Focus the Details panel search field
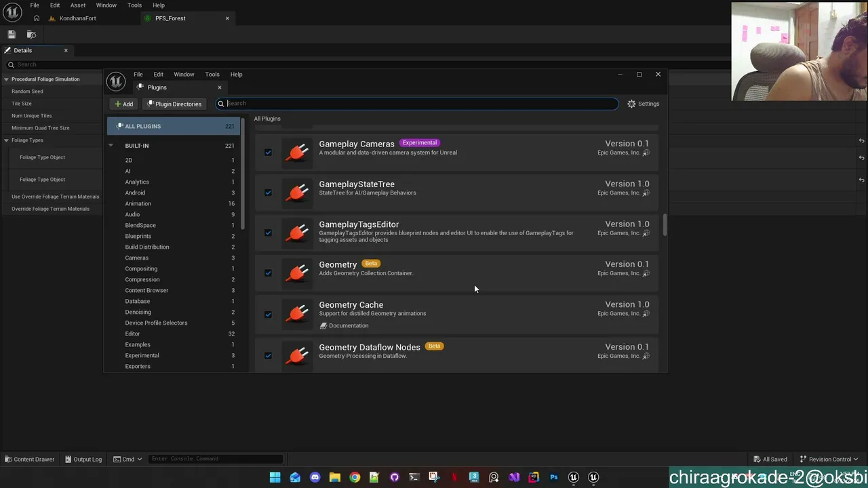868x488 pixels. tap(366, 64)
